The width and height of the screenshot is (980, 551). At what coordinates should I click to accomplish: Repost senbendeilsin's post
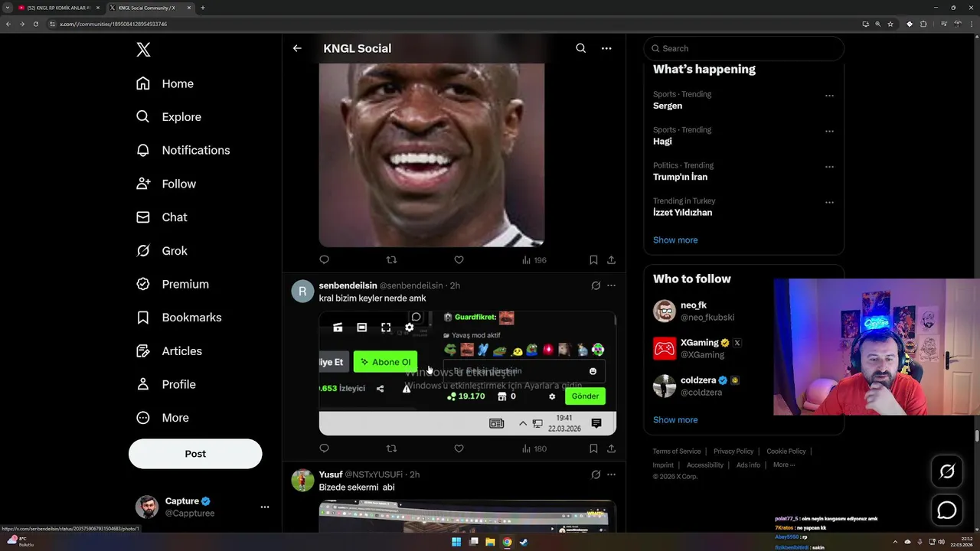[391, 448]
